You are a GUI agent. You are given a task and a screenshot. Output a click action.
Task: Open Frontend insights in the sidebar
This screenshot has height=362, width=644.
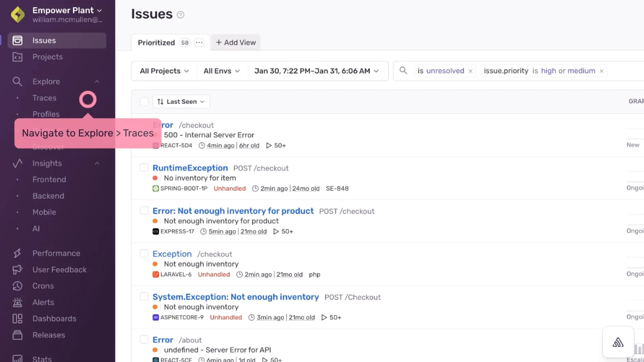(x=49, y=179)
